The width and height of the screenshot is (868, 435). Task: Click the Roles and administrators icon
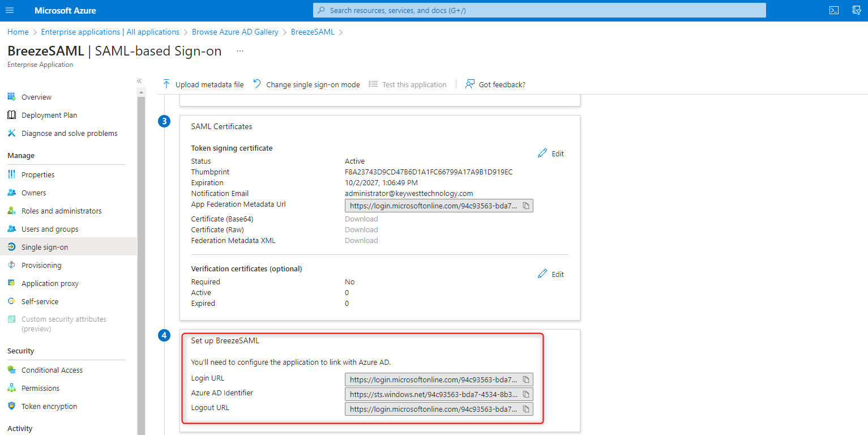coord(11,211)
